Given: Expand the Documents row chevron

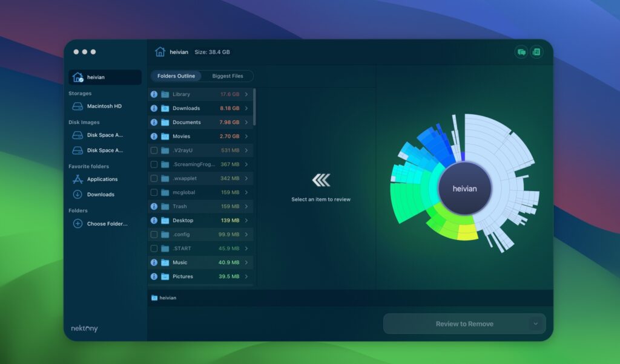Looking at the screenshot, I should [x=247, y=122].
